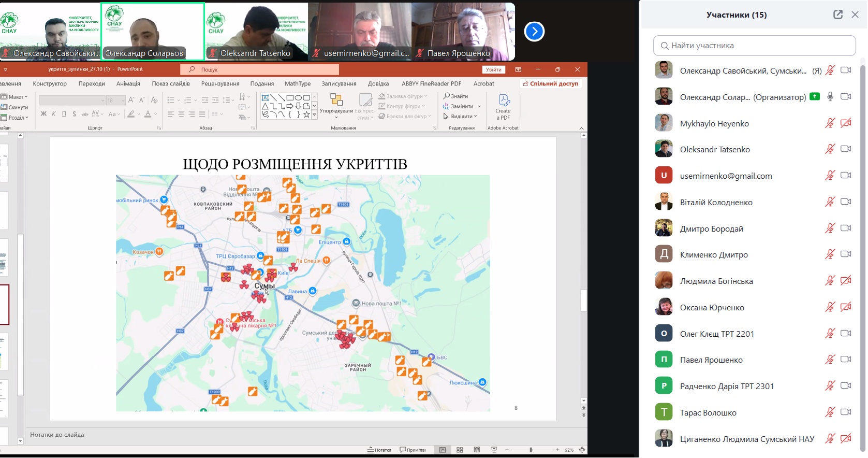This screenshot has height=458, width=868.
Task: Show next video thumbnails with blue arrow
Action: click(x=534, y=32)
